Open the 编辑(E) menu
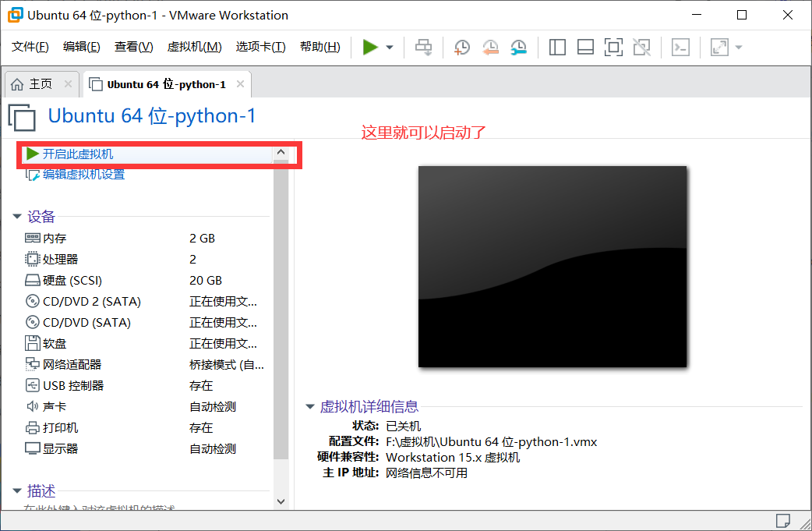 click(x=81, y=47)
